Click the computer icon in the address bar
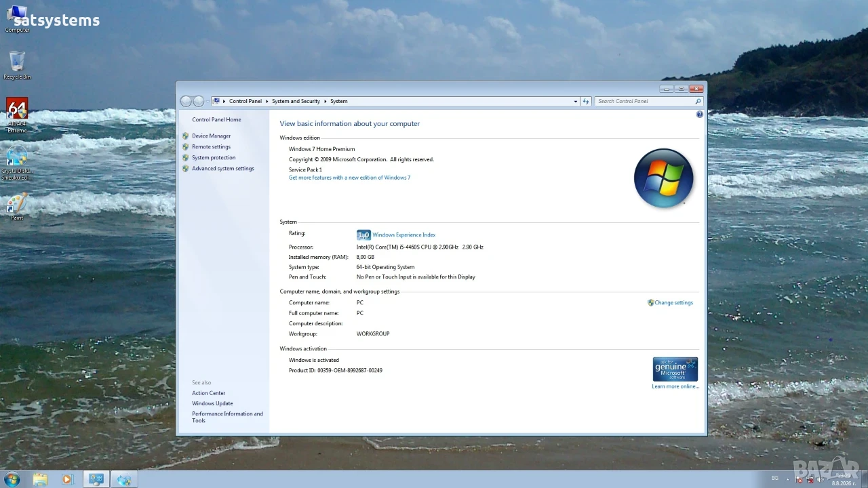This screenshot has width=868, height=488. click(216, 101)
